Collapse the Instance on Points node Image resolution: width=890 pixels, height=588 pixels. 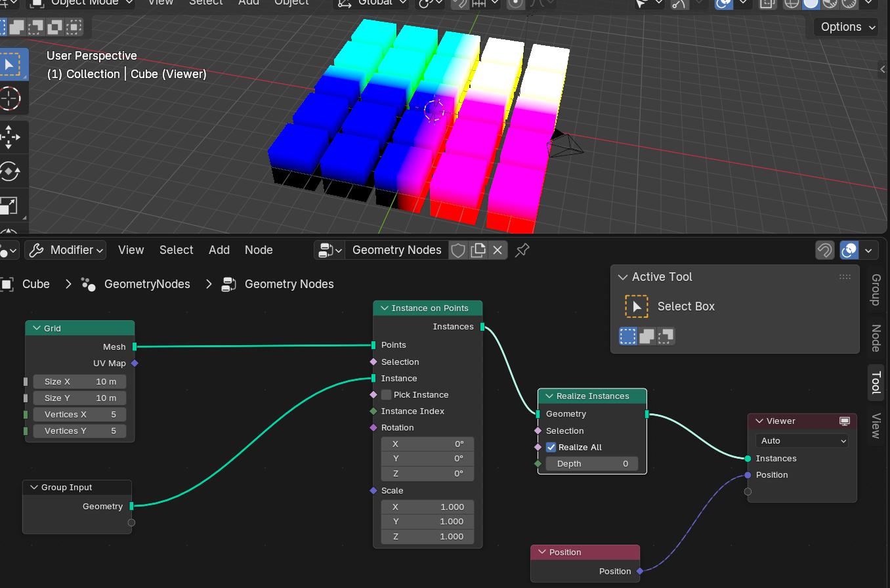tap(384, 308)
